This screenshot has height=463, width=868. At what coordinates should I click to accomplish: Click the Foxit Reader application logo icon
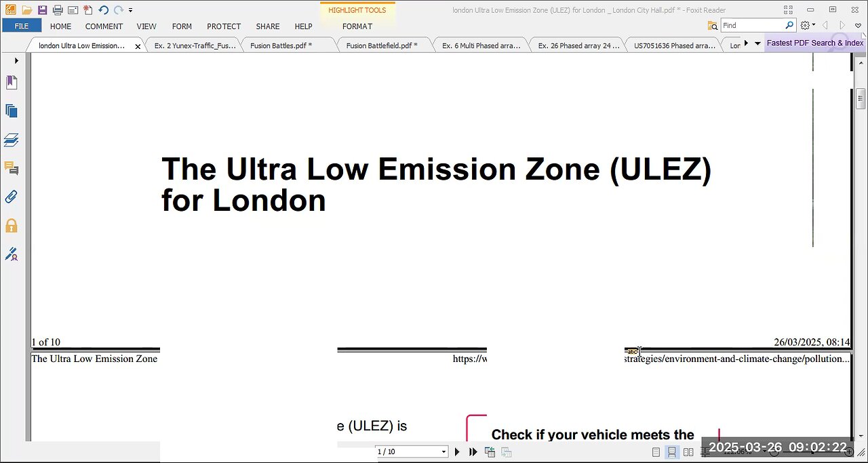click(10, 10)
